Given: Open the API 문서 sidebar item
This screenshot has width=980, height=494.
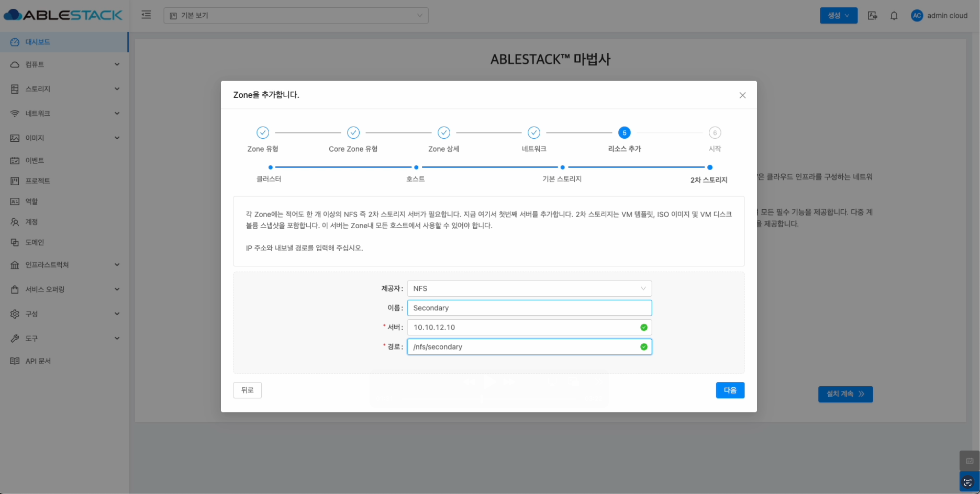Looking at the screenshot, I should click(38, 361).
